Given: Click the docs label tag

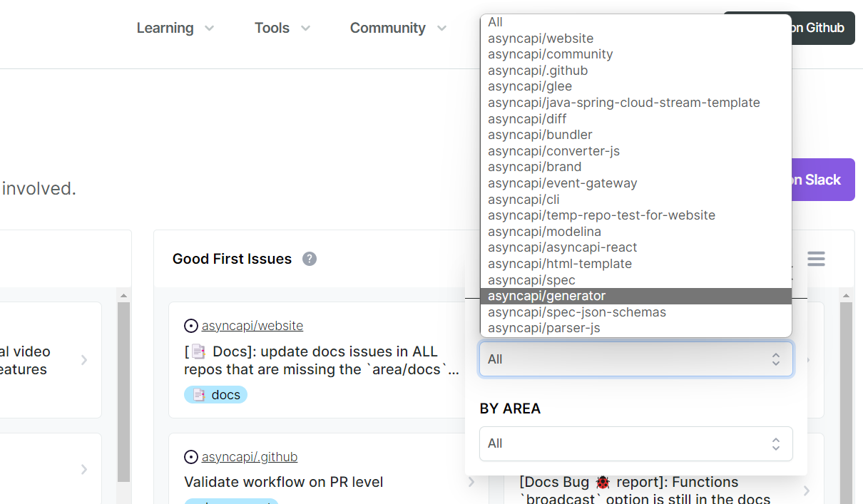Looking at the screenshot, I should 216,395.
